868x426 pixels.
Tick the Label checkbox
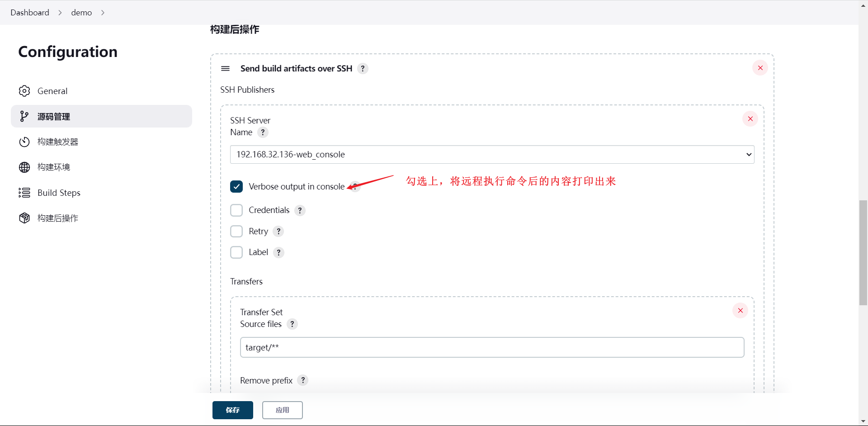236,252
